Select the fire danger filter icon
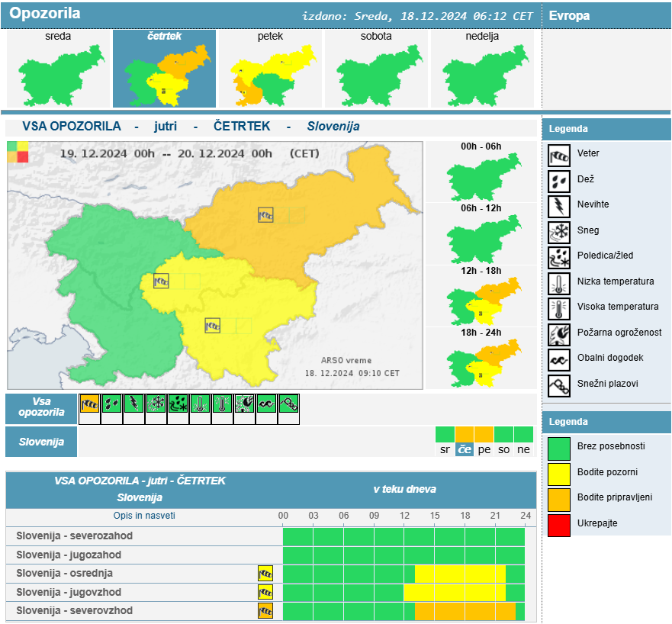Image resolution: width=672 pixels, height=624 pixels. coord(245,404)
